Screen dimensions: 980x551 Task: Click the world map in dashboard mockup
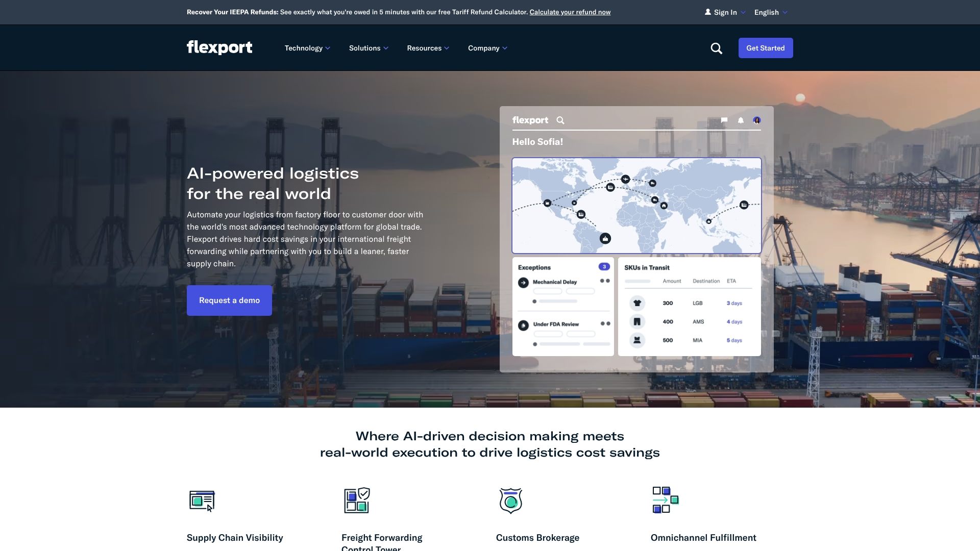pyautogui.click(x=636, y=206)
